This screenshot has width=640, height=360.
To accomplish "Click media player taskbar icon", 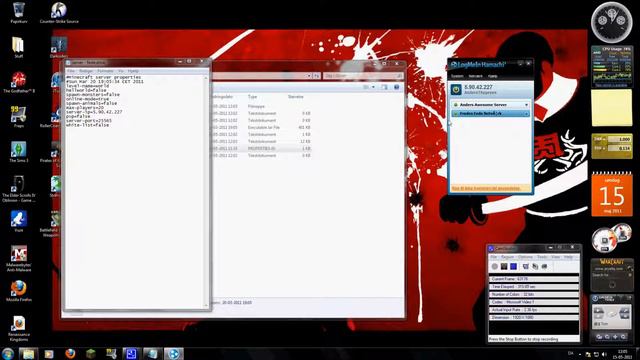I will pyautogui.click(x=49, y=353).
